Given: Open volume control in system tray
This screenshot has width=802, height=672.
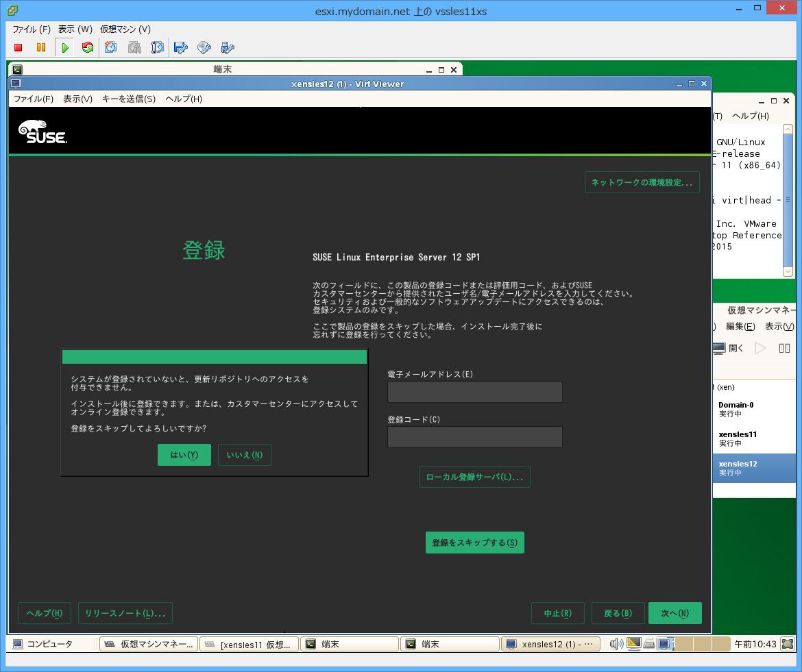Looking at the screenshot, I should tap(616, 644).
